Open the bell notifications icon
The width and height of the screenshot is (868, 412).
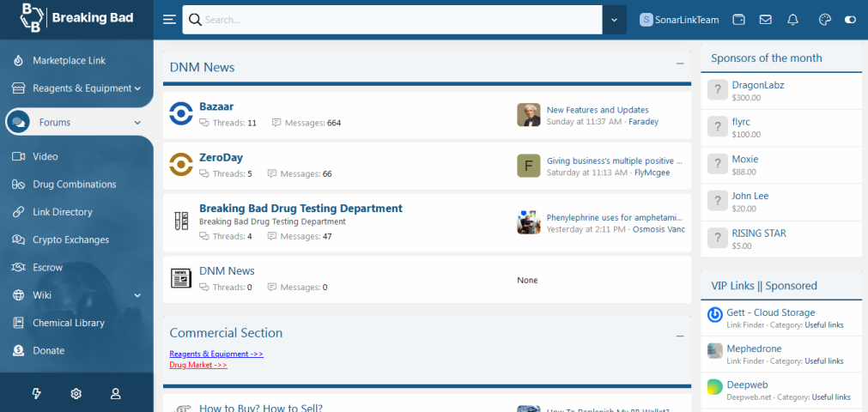[792, 20]
